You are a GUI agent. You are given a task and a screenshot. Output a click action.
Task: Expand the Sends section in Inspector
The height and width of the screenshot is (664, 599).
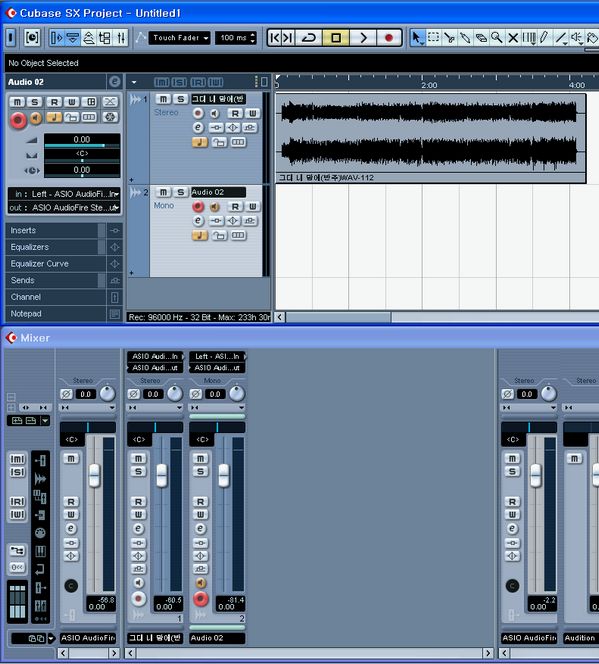click(x=55, y=280)
